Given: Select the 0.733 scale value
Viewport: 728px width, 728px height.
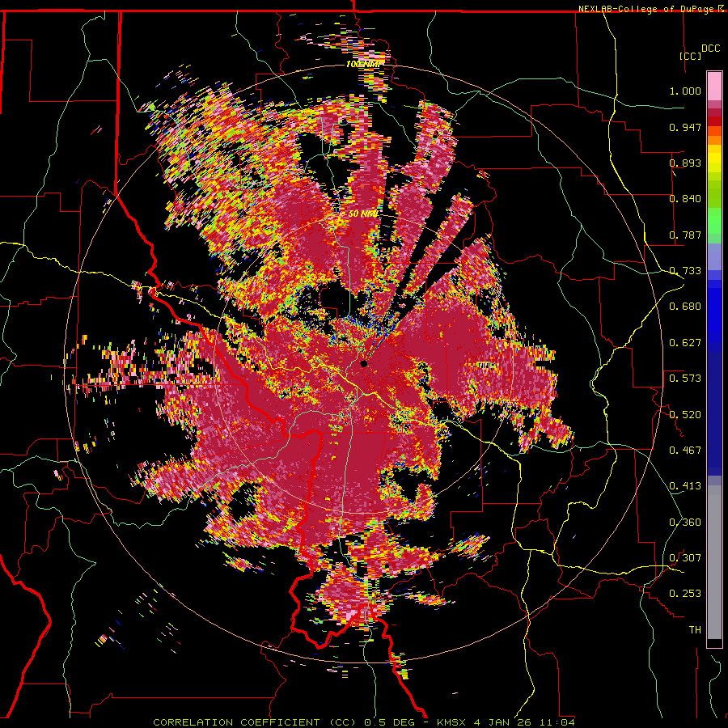Looking at the screenshot, I should (x=685, y=271).
